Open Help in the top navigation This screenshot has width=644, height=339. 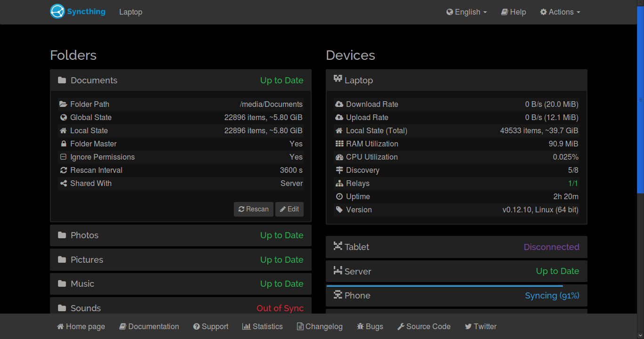513,12
